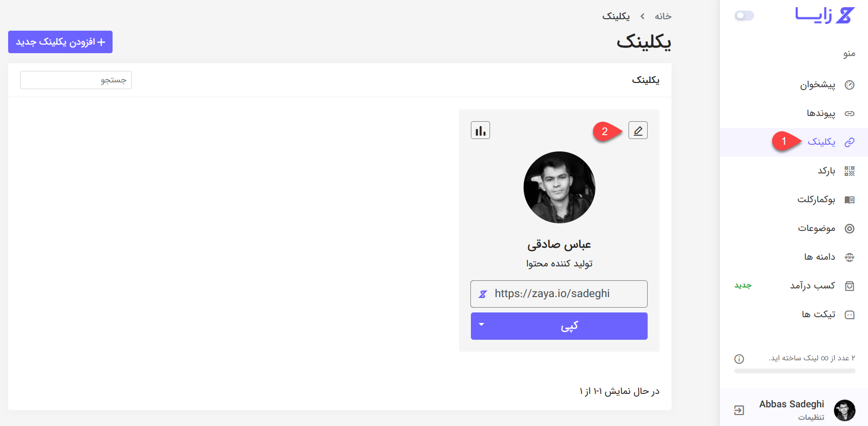The width and height of the screenshot is (868, 426).
Task: Click the عباس صادقی profile photo
Action: [559, 187]
